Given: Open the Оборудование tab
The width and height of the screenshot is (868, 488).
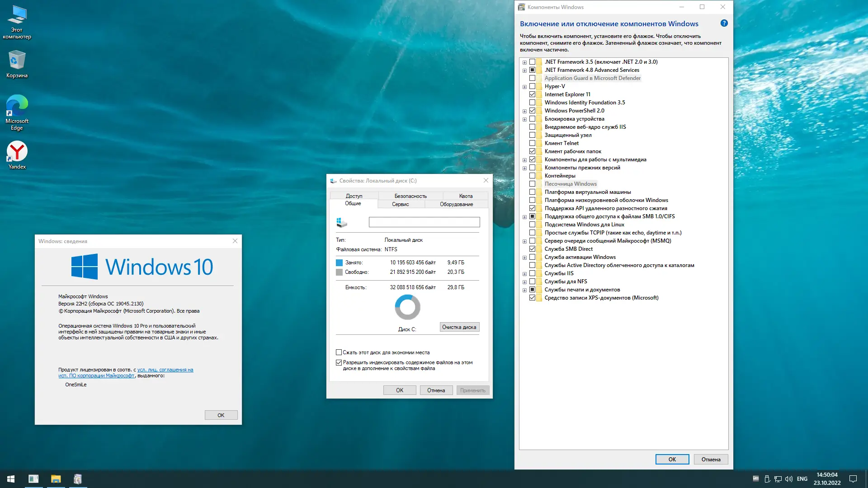Looking at the screenshot, I should 456,204.
